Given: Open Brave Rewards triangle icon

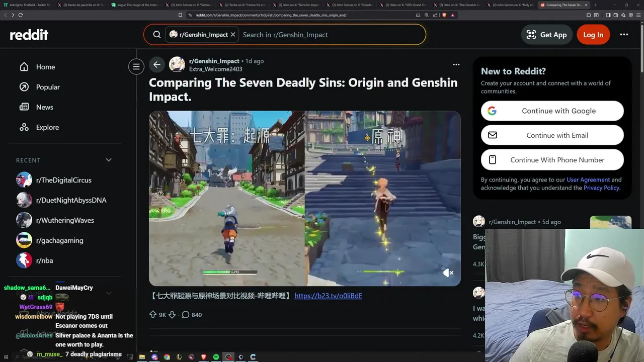Looking at the screenshot, I should click(452, 15).
